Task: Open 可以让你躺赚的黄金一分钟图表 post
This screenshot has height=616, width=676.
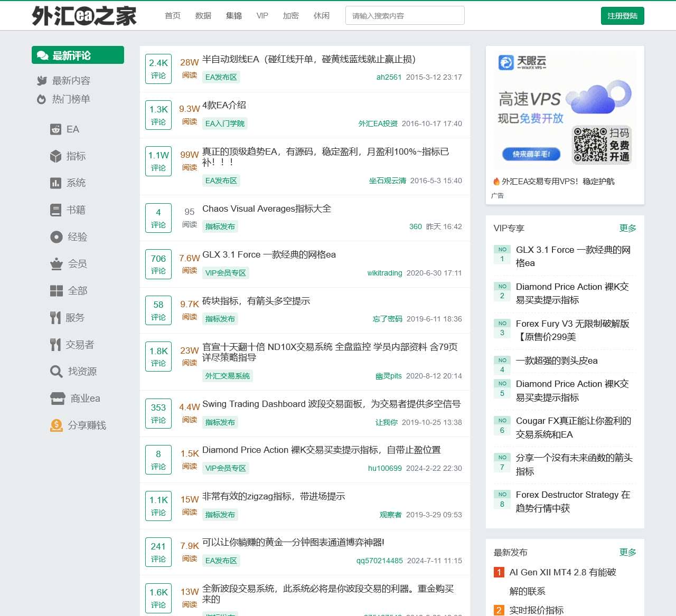Action: pos(293,542)
